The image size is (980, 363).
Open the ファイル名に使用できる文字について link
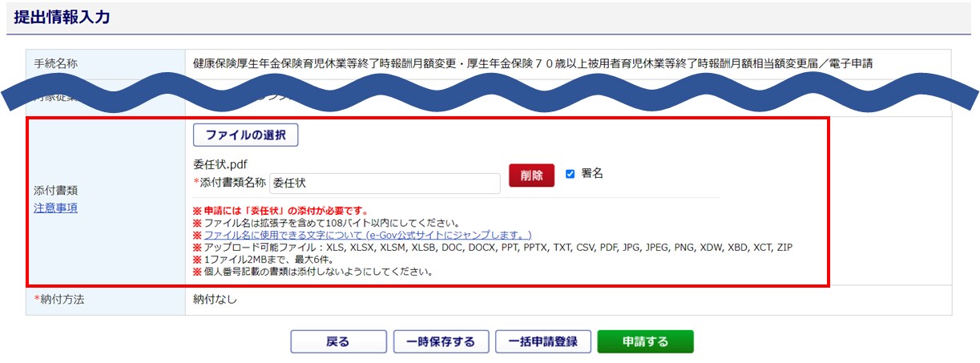tap(368, 235)
